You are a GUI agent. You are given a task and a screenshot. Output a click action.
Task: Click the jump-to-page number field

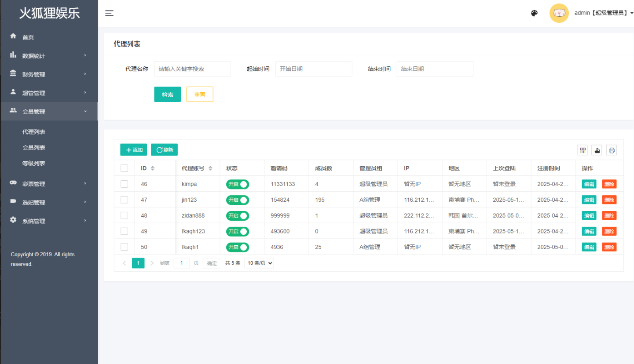[x=182, y=263]
